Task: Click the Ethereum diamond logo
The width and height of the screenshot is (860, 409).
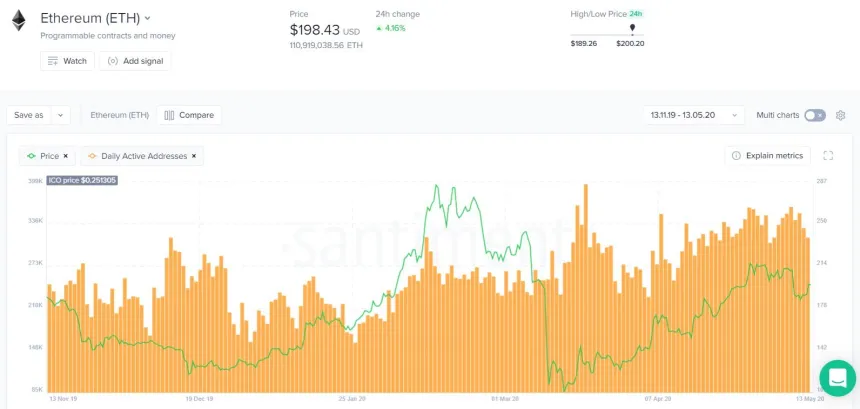Action: point(18,20)
